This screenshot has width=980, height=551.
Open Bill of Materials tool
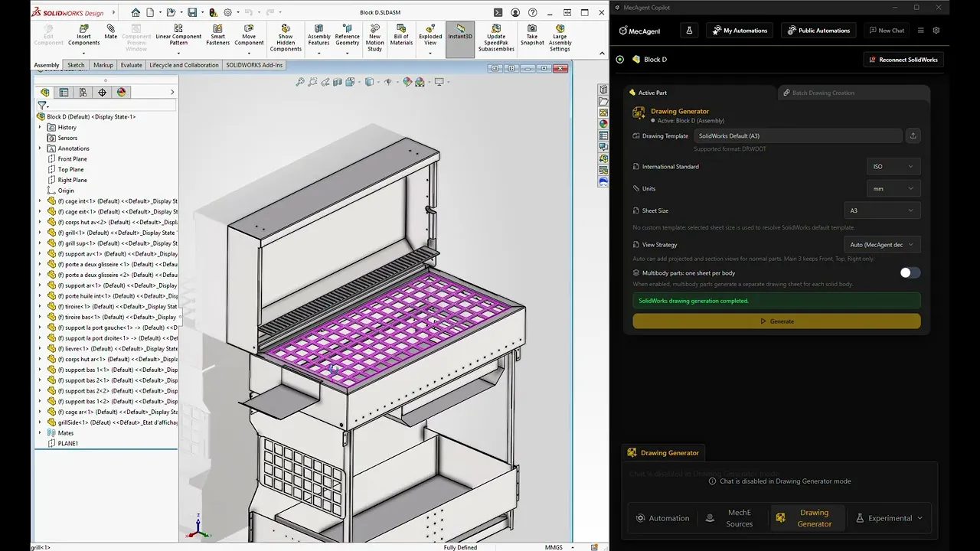click(x=401, y=35)
